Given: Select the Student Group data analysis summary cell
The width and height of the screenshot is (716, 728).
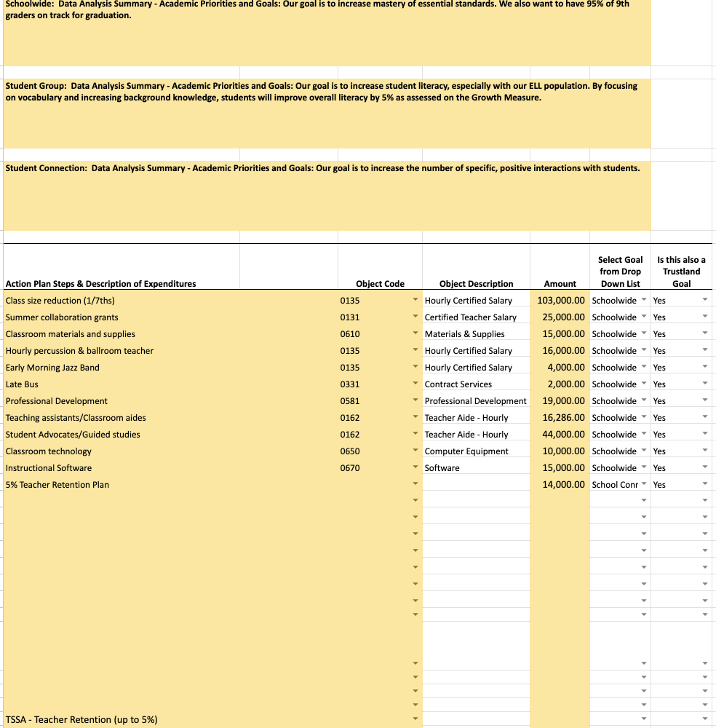Looking at the screenshot, I should (x=327, y=114).
